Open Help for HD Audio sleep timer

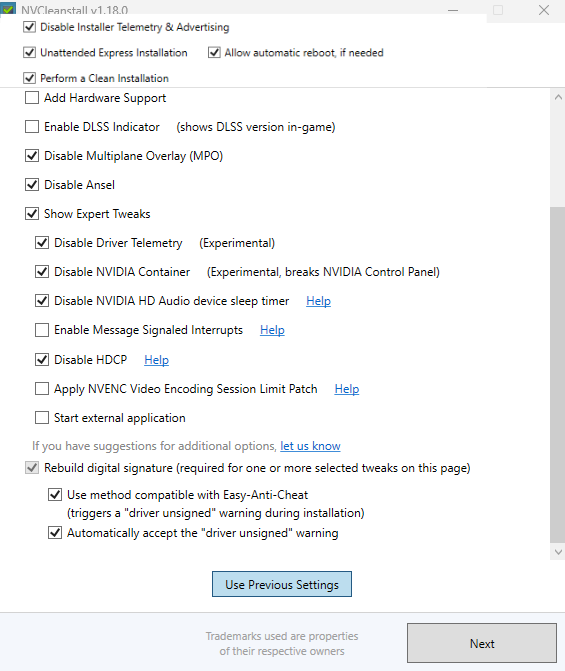318,301
